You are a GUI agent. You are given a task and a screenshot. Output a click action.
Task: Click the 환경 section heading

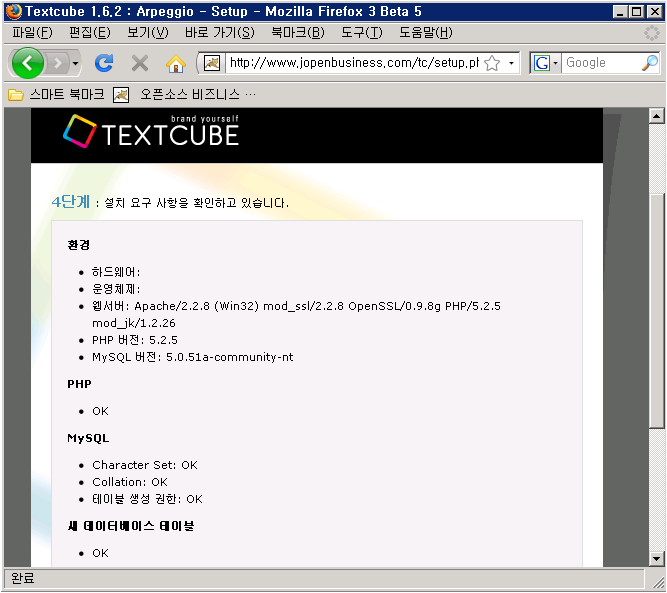tap(79, 245)
